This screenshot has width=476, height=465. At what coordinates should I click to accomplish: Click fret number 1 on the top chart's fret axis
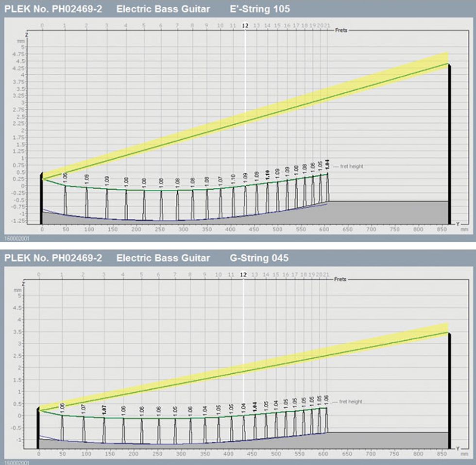(x=65, y=25)
